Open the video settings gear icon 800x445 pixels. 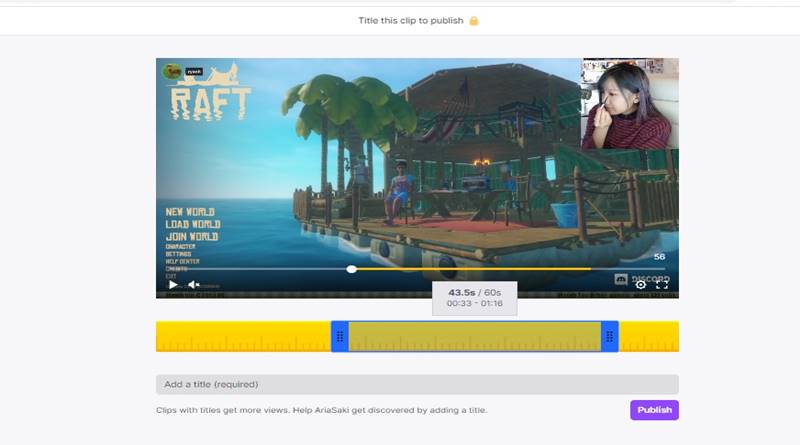coord(640,285)
